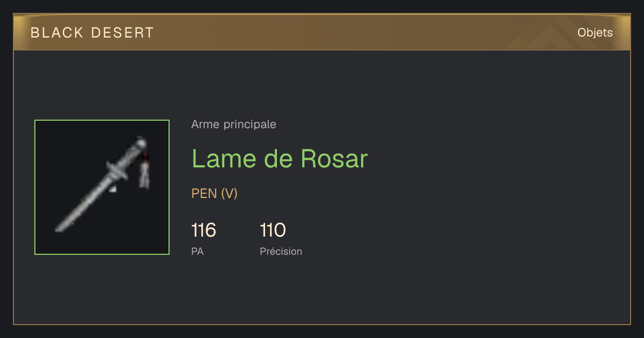The width and height of the screenshot is (644, 338).
Task: Click the BLACK DESERT header title
Action: [x=92, y=33]
